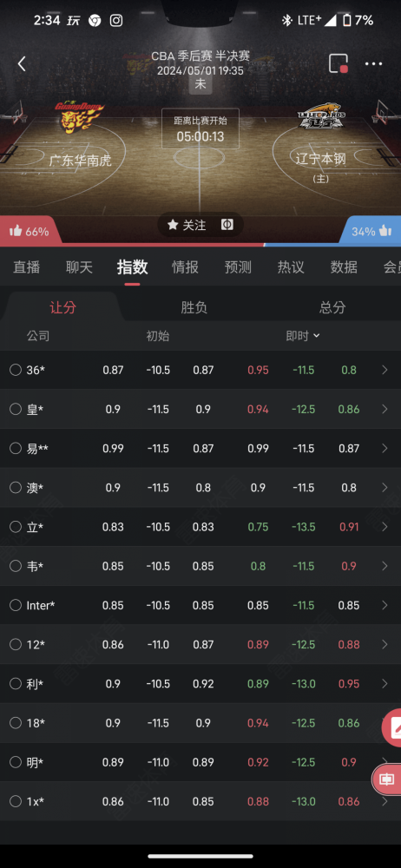Select the radio button for 澳*
Viewport: 401px width, 868px height.
coord(16,488)
